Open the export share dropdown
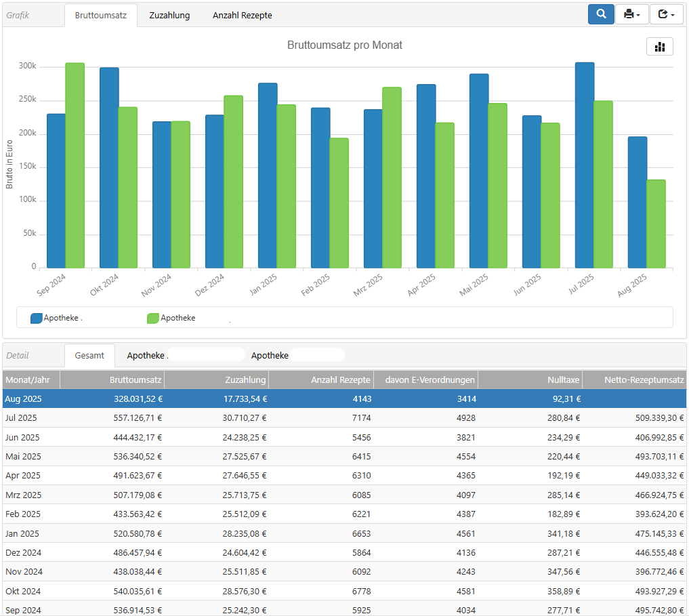 coord(667,14)
